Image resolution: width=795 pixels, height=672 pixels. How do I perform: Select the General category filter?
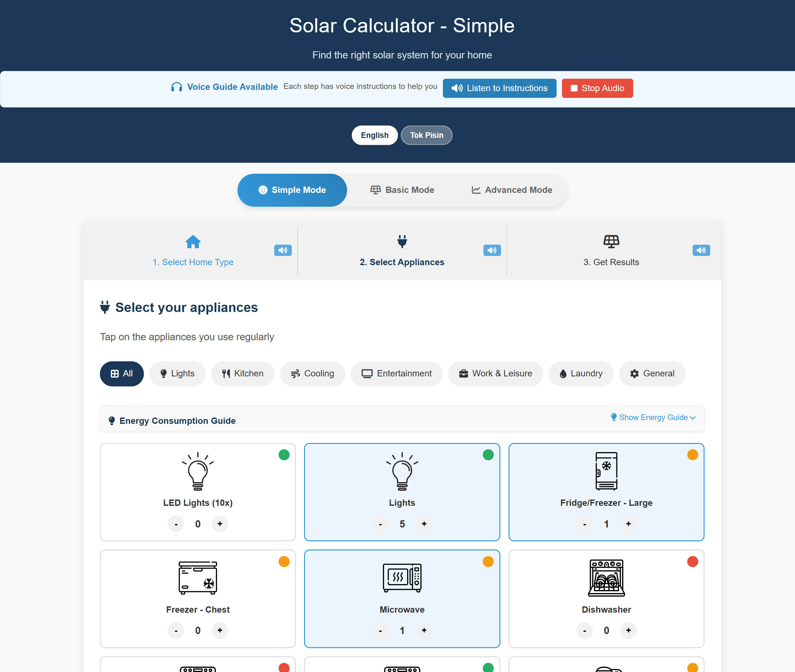point(652,374)
